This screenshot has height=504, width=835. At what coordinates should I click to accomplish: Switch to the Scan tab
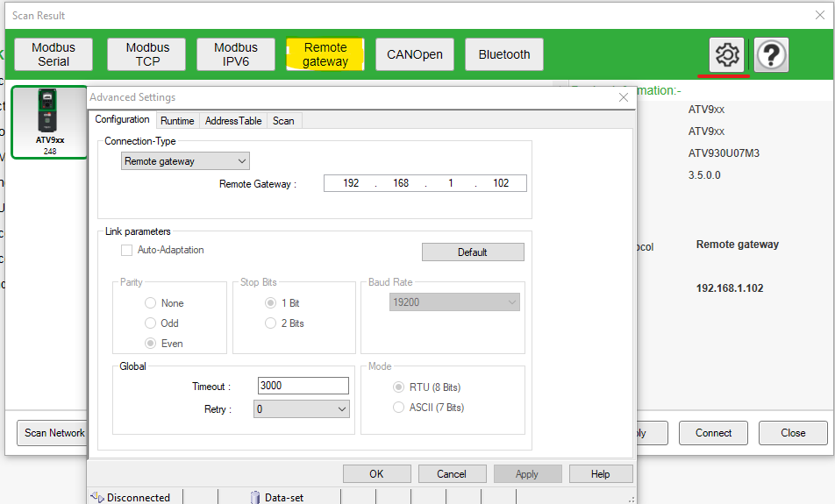click(283, 121)
